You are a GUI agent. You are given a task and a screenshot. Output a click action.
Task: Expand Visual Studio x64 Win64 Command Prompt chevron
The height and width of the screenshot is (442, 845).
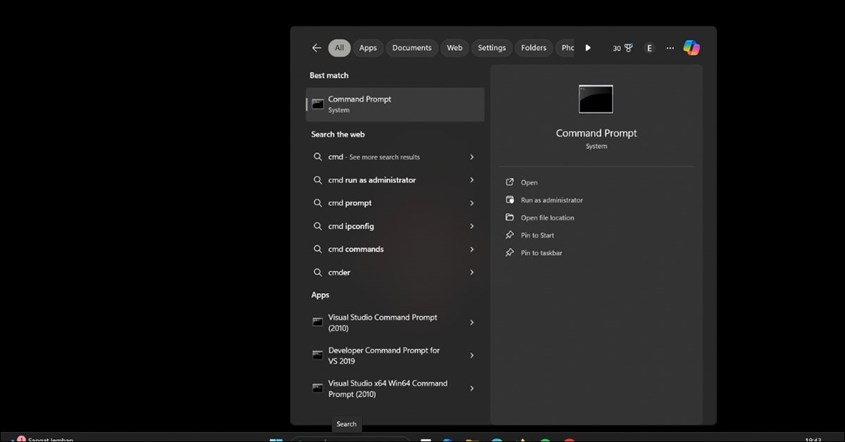(472, 388)
